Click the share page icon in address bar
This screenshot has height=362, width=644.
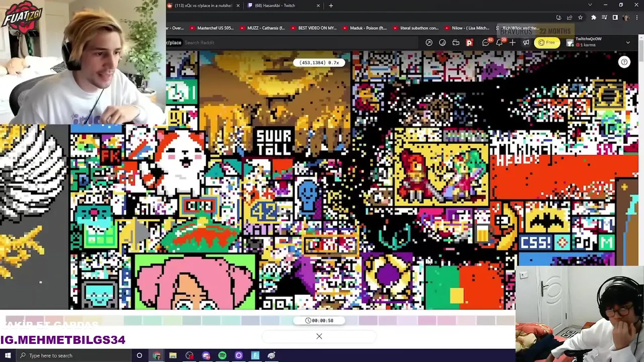coord(570,18)
